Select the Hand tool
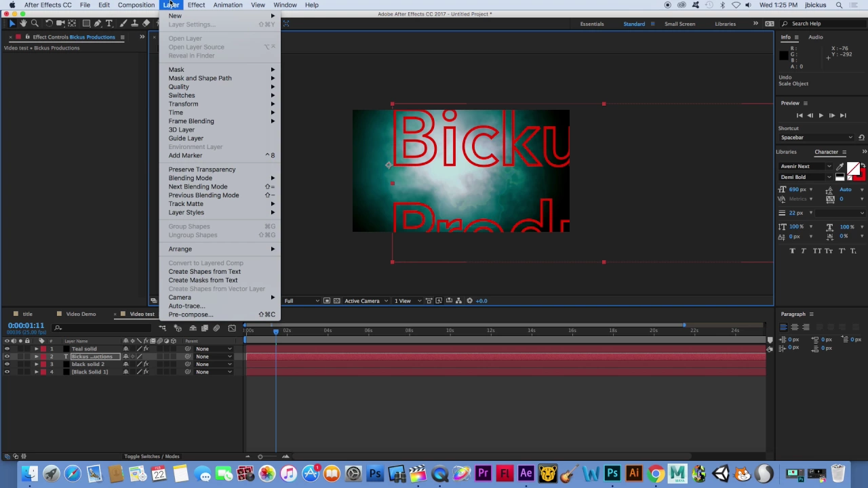Viewport: 868px width, 488px height. click(23, 24)
